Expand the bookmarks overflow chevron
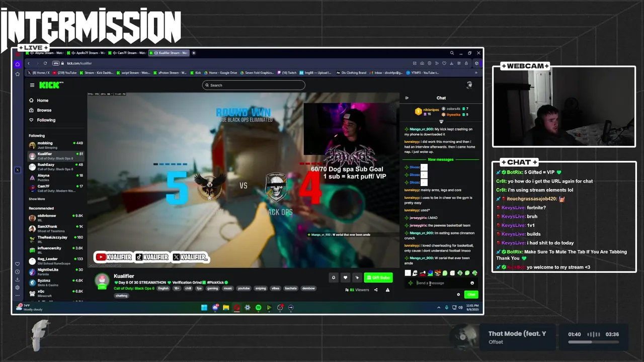 click(x=476, y=72)
